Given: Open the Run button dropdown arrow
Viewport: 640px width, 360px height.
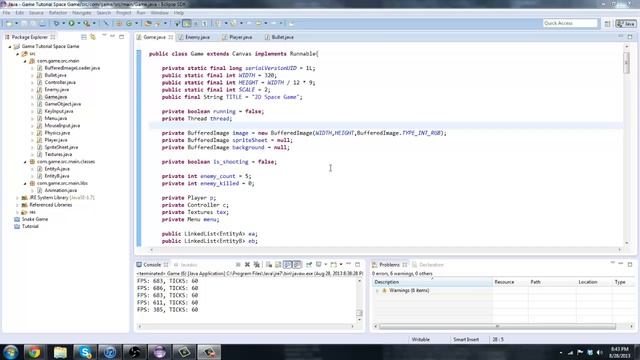Looking at the screenshot, I should (79, 24).
